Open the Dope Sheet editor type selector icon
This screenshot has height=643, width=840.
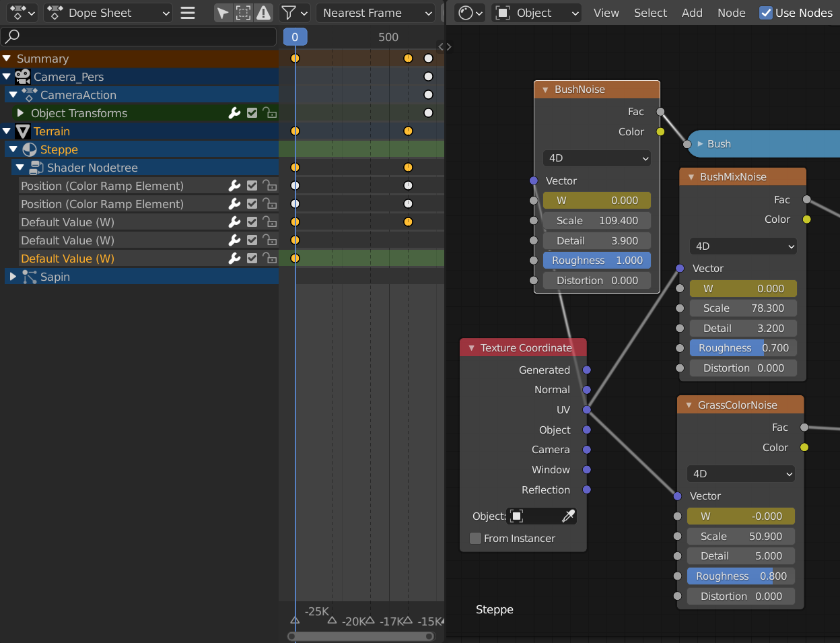(22, 13)
